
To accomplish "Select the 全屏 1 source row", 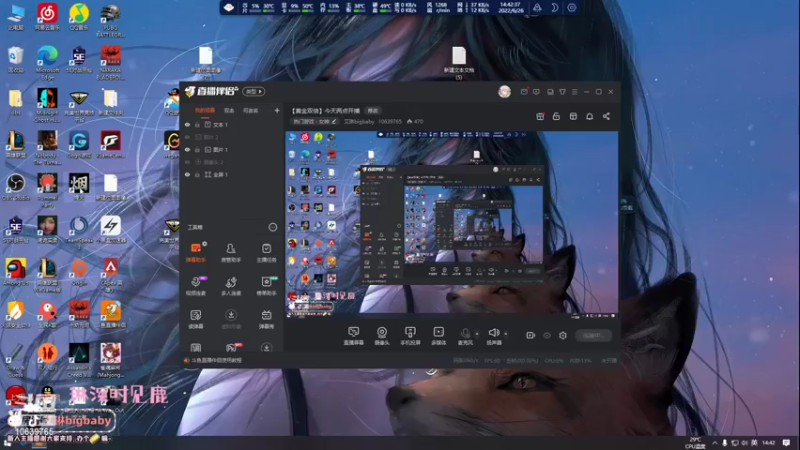I will tap(233, 174).
